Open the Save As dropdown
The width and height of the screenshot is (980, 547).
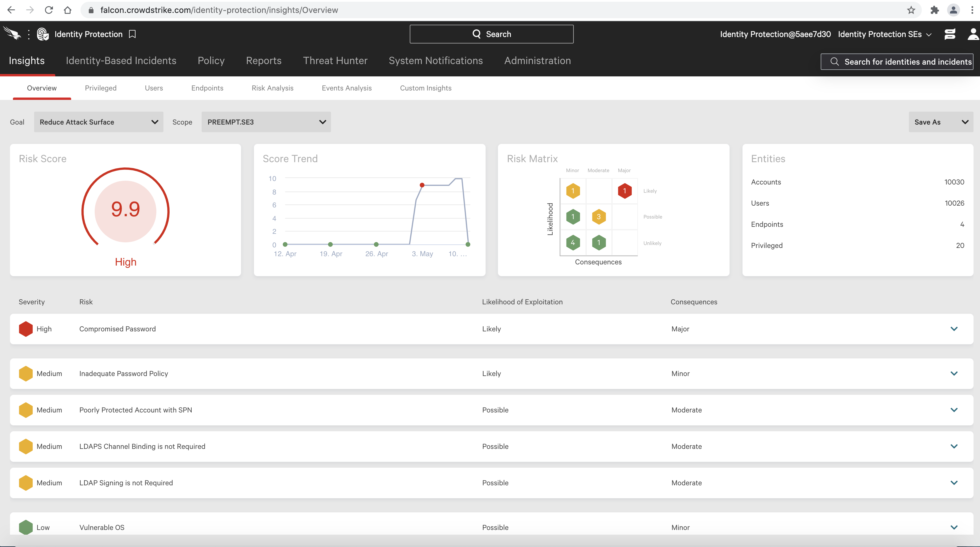pyautogui.click(x=941, y=122)
